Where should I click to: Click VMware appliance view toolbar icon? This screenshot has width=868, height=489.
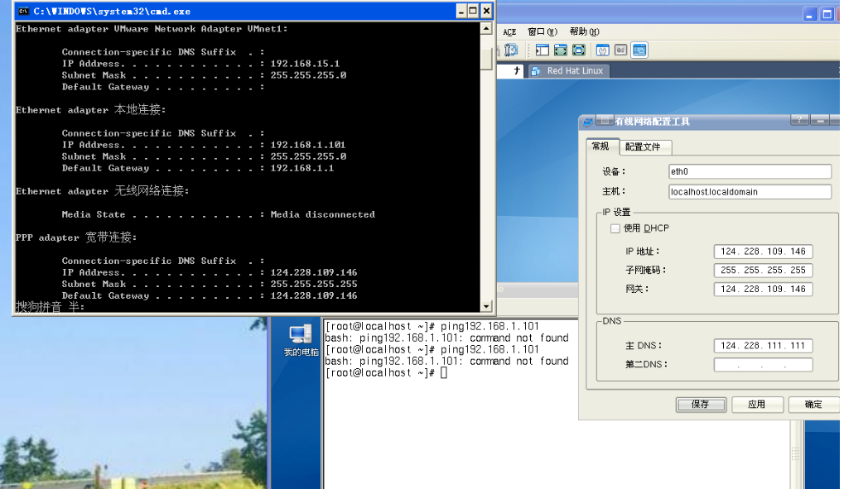[621, 50]
